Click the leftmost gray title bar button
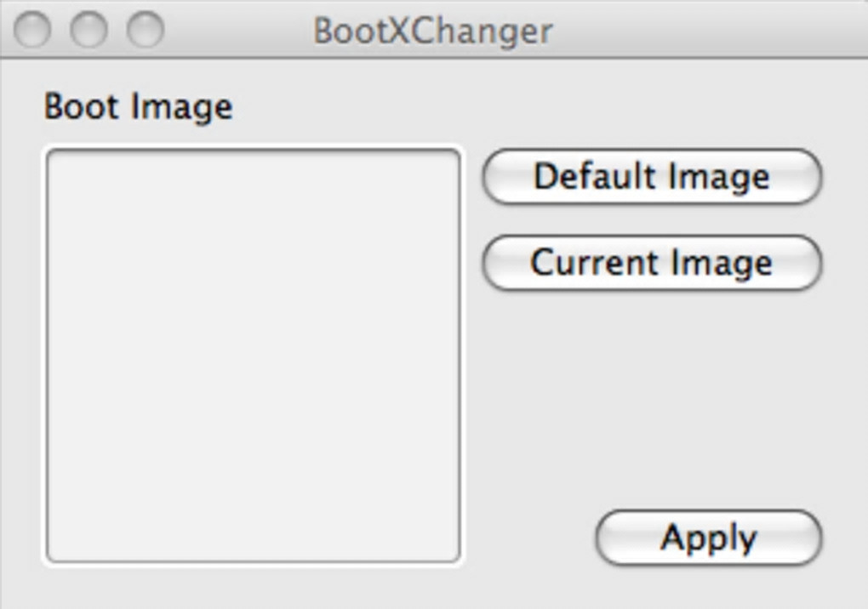This screenshot has height=609, width=868. [x=34, y=31]
